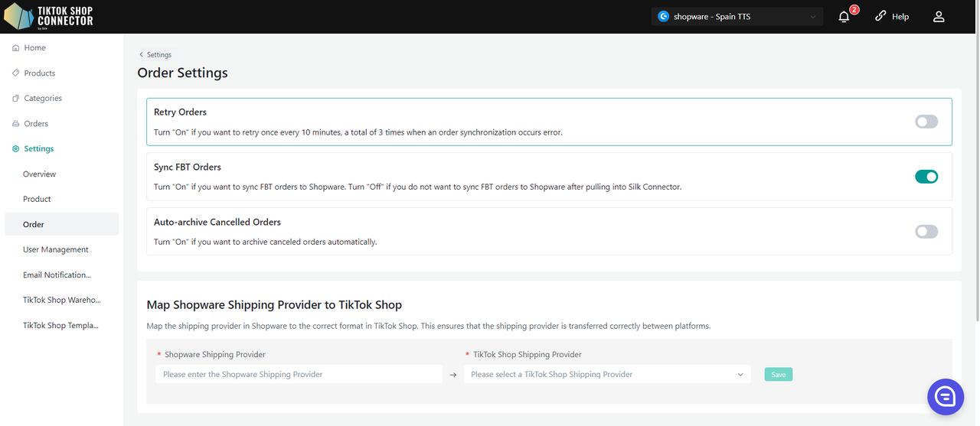Click the Home icon in sidebar
Screen dimensions: 980x426
16,48
